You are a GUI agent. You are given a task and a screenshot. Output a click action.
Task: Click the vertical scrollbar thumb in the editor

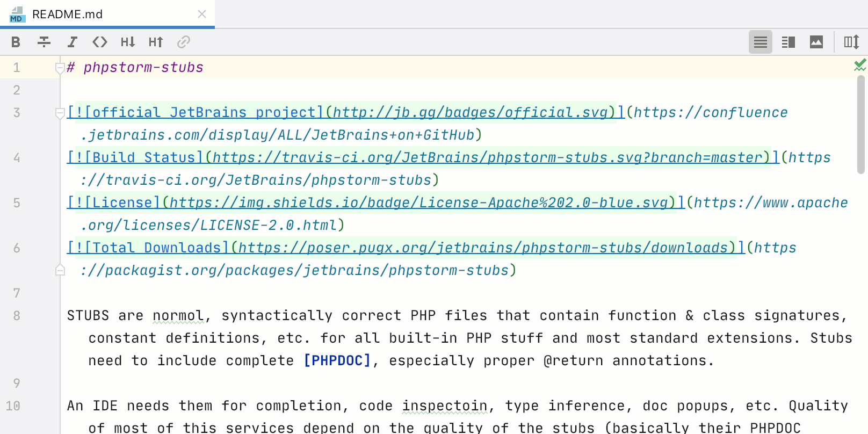click(x=861, y=125)
